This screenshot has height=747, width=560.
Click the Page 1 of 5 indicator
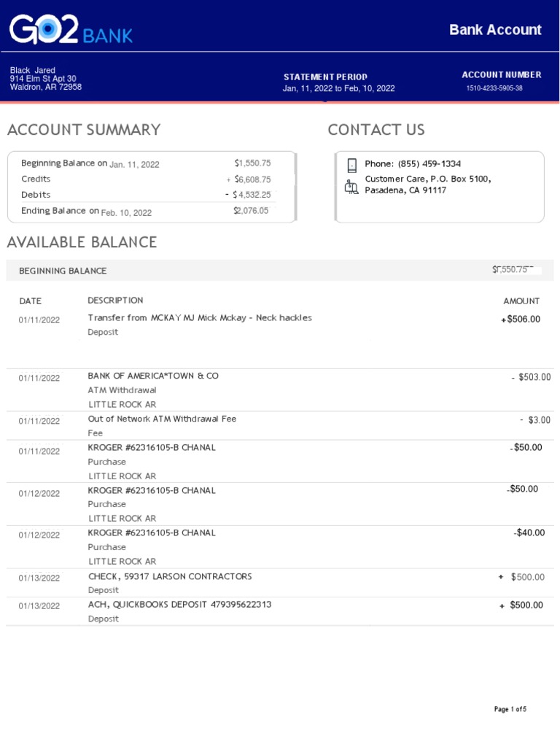click(510, 709)
